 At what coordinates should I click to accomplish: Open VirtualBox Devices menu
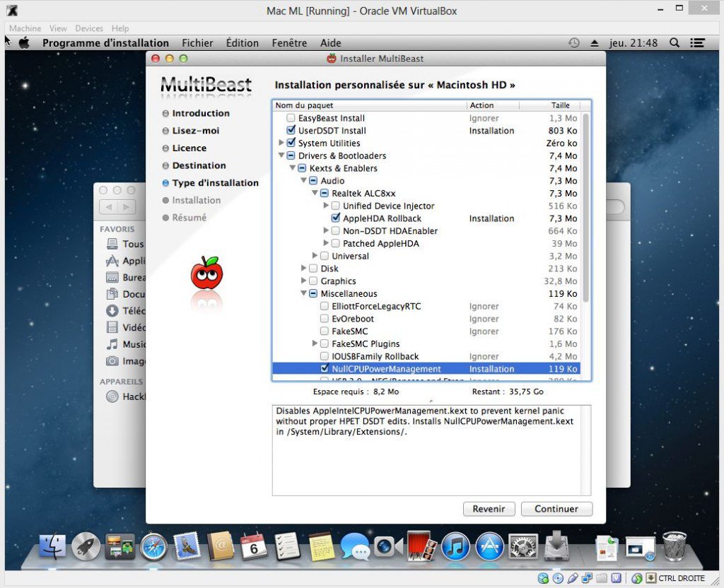(x=89, y=28)
